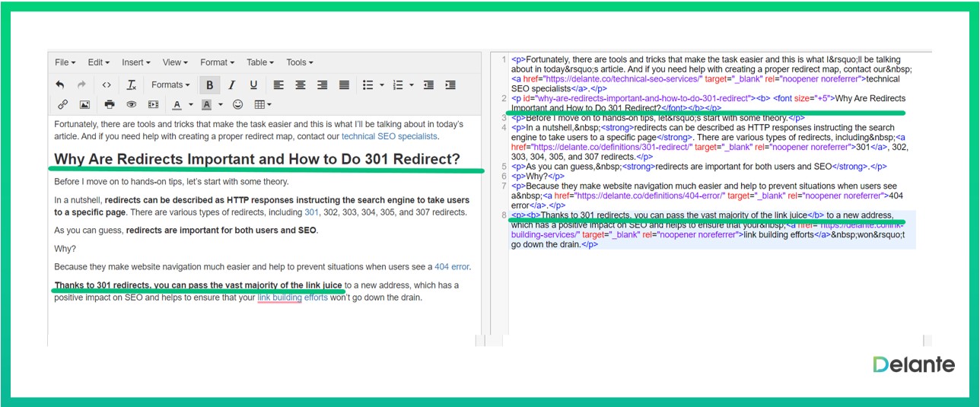This screenshot has width=980, height=407.
Task: Toggle italic formatting button
Action: tap(231, 85)
